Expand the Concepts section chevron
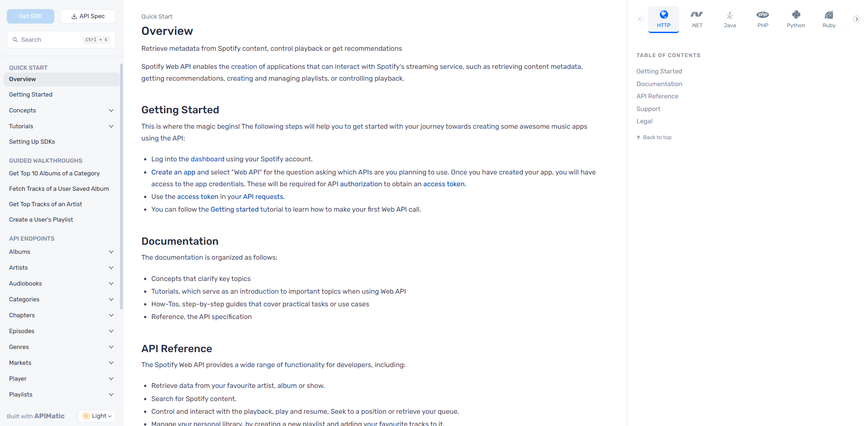Viewport: 868px width, 426px height. pos(111,111)
